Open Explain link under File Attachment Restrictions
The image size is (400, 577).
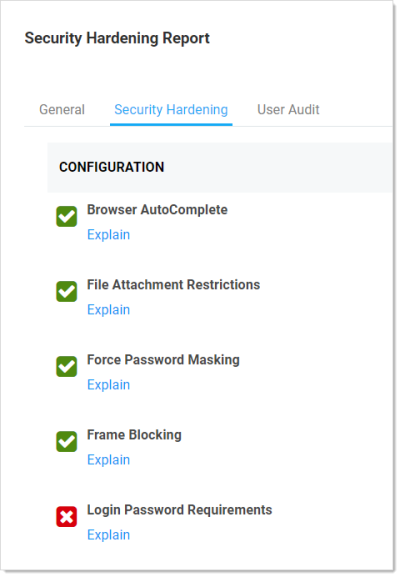pyautogui.click(x=109, y=310)
